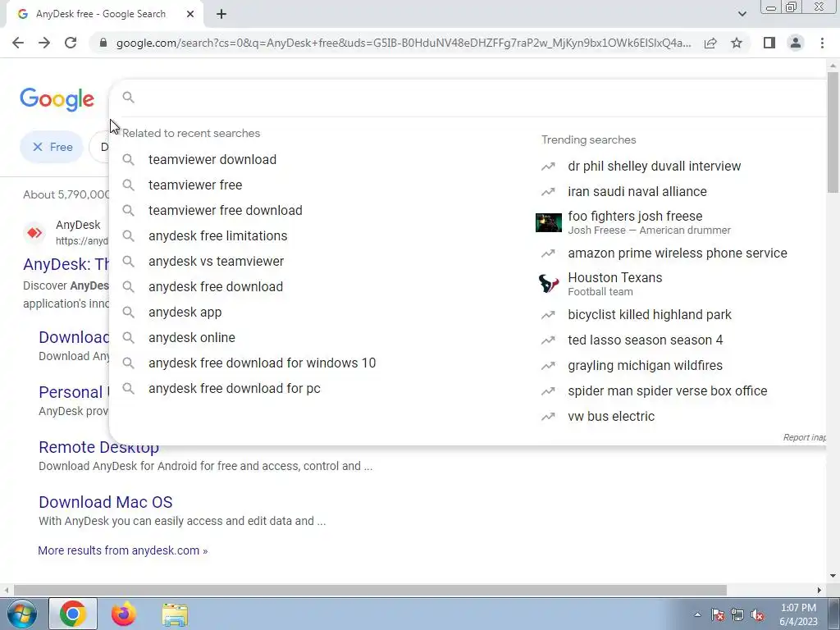Launch Firefox from the taskbar
The height and width of the screenshot is (630, 840).
(123, 614)
